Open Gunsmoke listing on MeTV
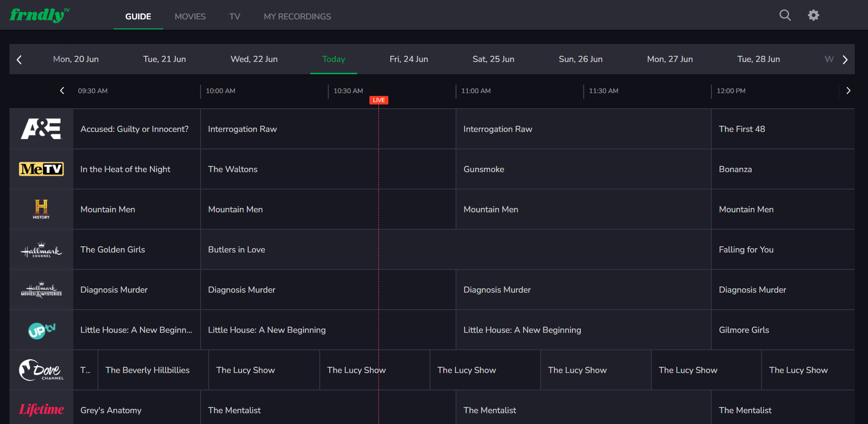The height and width of the screenshot is (424, 868). pyautogui.click(x=484, y=169)
